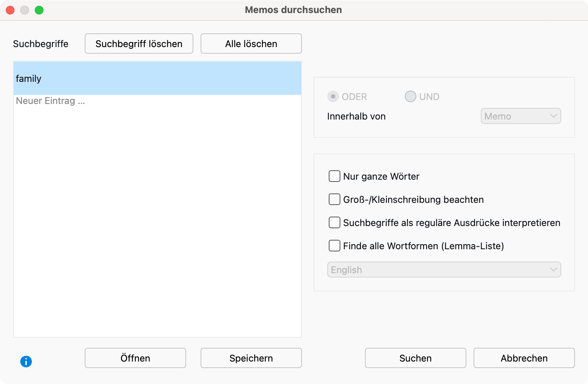Select the ODER radio button
Viewport: 588px width, 384px height.
pyautogui.click(x=333, y=96)
